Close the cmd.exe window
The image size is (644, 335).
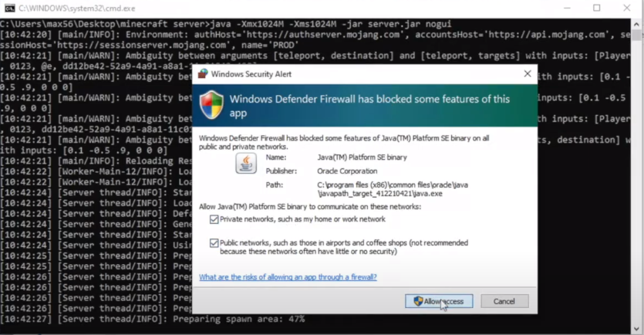pos(627,8)
